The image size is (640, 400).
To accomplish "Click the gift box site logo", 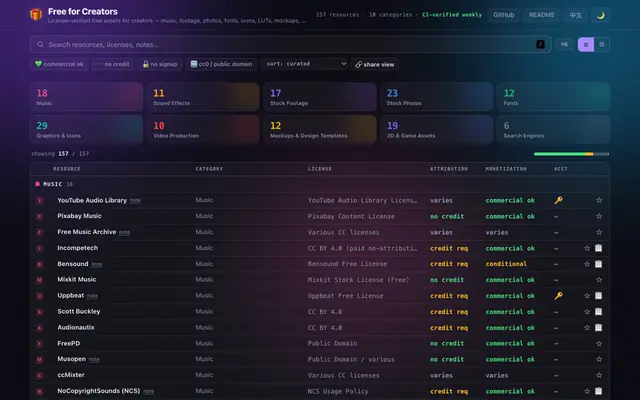I will [x=36, y=15].
